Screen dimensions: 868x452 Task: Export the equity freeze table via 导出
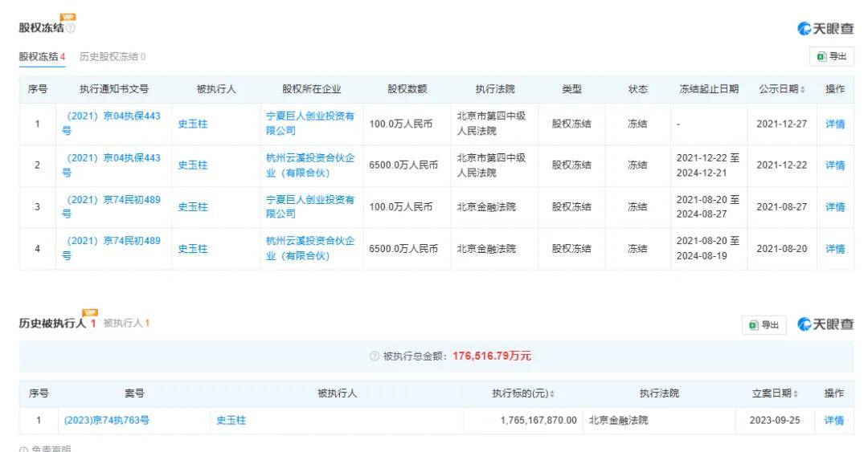pos(832,56)
